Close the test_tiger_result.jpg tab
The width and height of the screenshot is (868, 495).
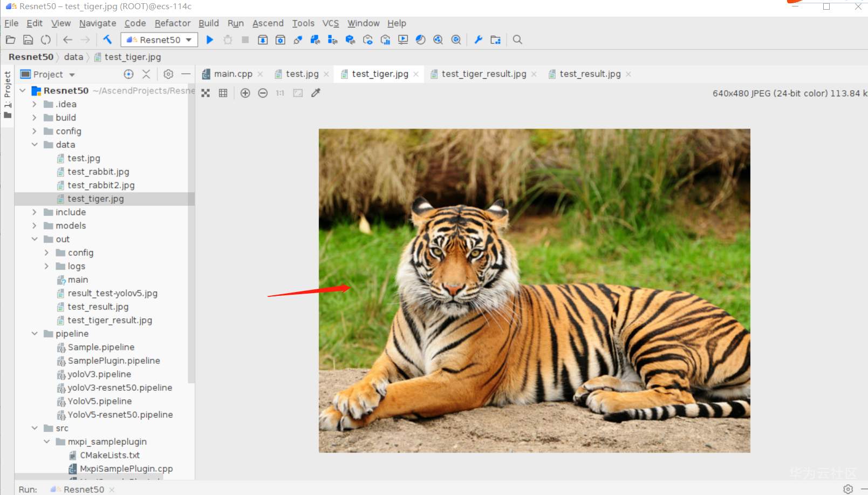point(534,74)
